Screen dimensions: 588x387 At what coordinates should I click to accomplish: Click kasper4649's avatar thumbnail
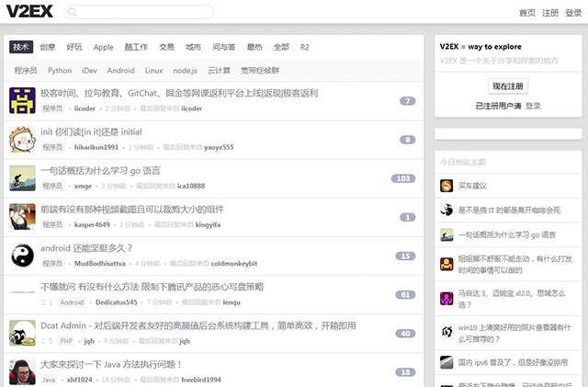[x=22, y=216]
